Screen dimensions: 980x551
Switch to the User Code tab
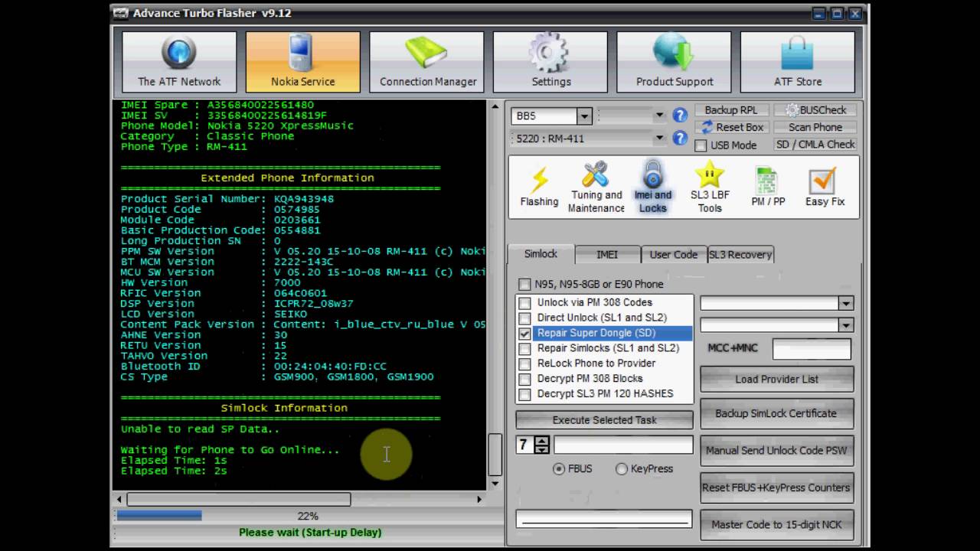click(674, 255)
